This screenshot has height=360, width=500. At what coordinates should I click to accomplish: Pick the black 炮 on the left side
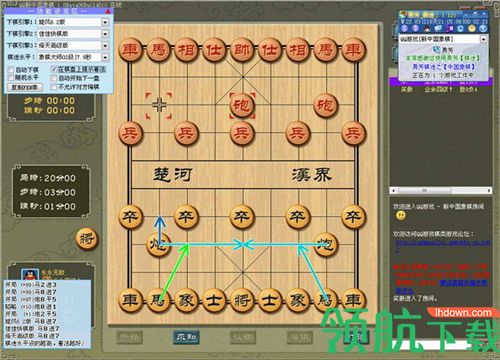tap(158, 245)
